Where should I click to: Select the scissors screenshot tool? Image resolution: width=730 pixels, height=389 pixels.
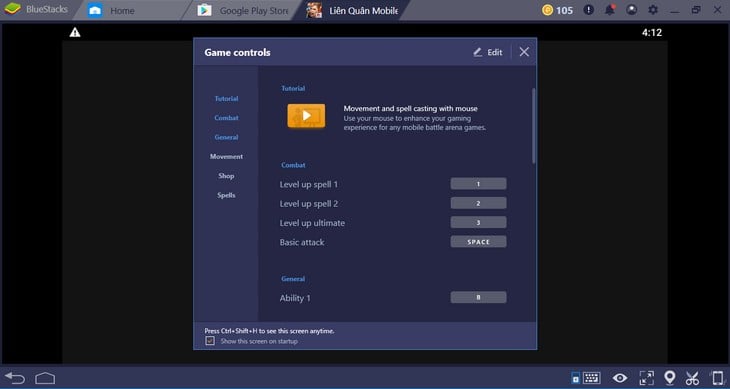(x=692, y=378)
